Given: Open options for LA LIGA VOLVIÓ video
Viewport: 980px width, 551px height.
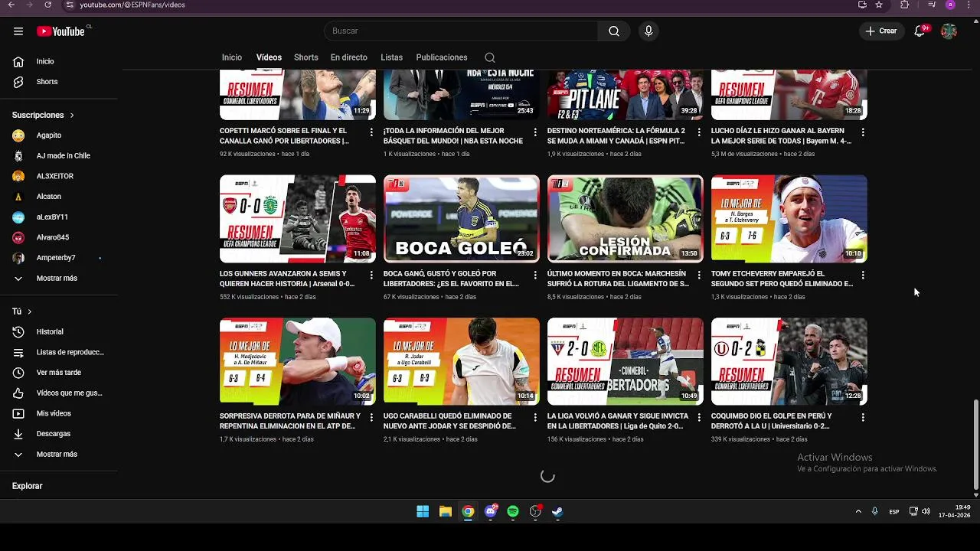Looking at the screenshot, I should coord(699,418).
